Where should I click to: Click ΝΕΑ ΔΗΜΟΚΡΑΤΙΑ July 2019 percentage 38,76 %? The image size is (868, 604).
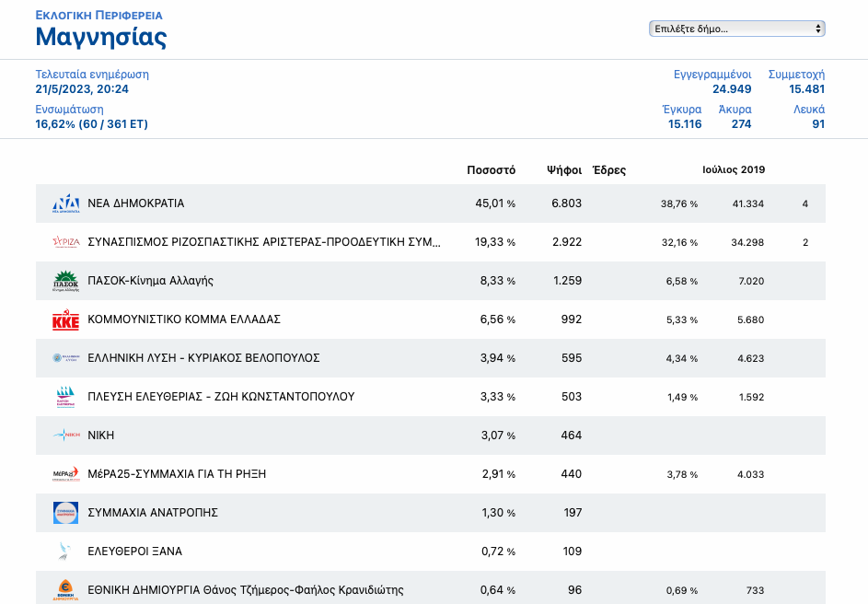coord(679,203)
